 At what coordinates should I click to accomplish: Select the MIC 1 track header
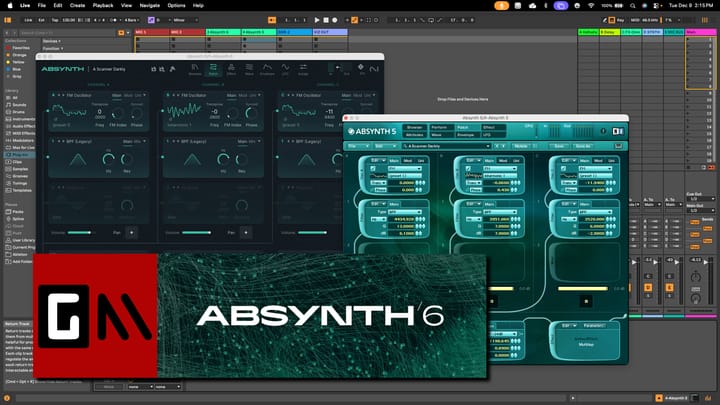152,32
